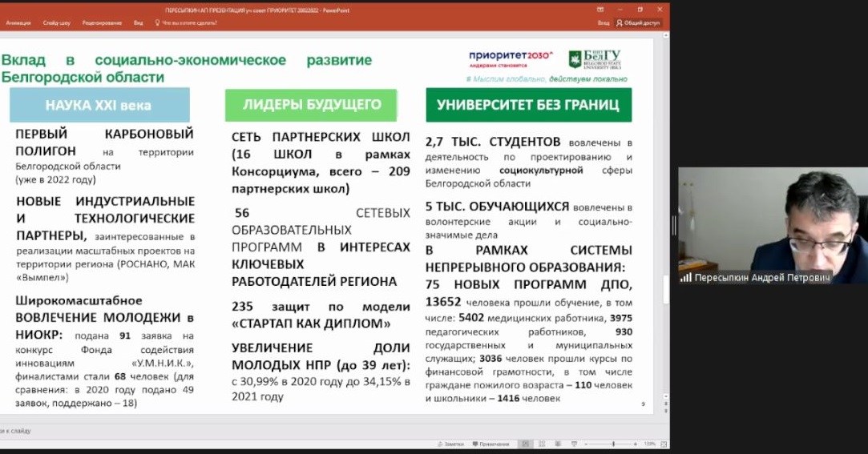Click the Вход sign-in link
Image resolution: width=868 pixels, height=454 pixels.
603,23
